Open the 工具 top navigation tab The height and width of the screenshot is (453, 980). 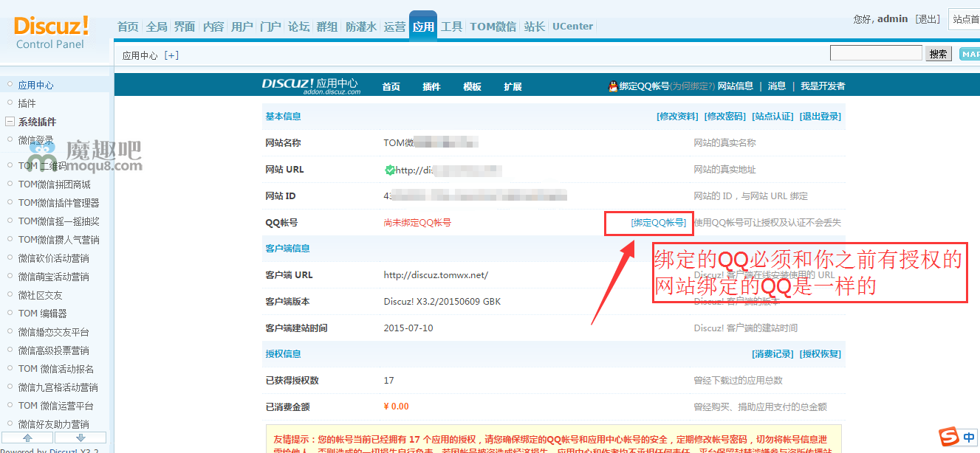point(451,27)
